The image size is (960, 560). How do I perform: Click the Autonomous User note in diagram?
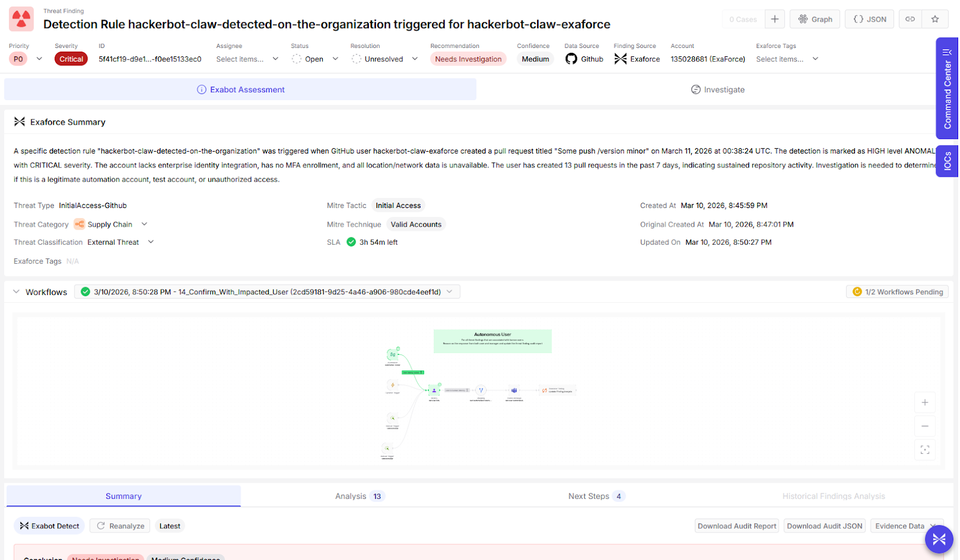pos(493,341)
